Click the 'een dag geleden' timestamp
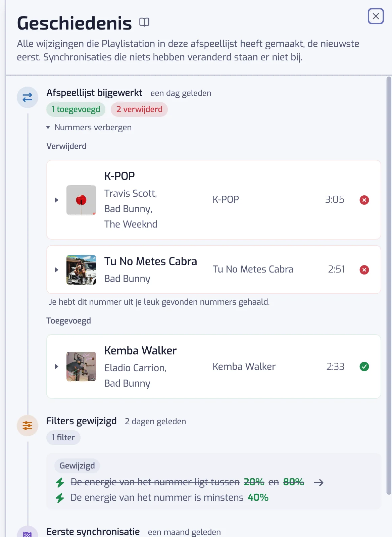 point(181,93)
